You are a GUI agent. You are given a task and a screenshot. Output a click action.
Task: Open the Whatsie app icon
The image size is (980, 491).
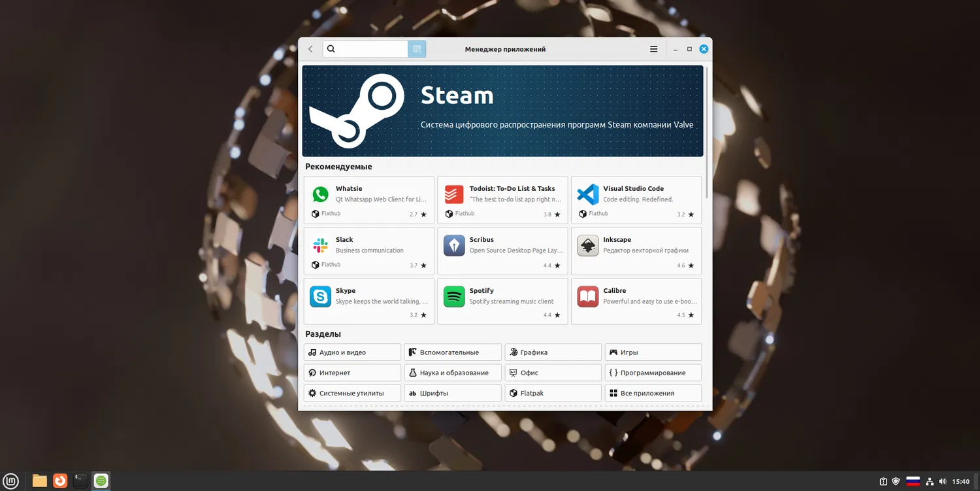[x=320, y=194]
